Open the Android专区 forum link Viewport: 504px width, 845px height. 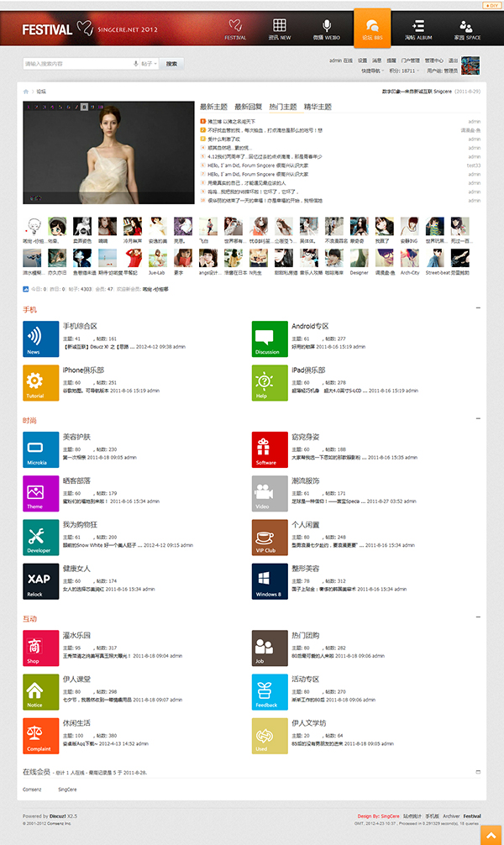[310, 326]
